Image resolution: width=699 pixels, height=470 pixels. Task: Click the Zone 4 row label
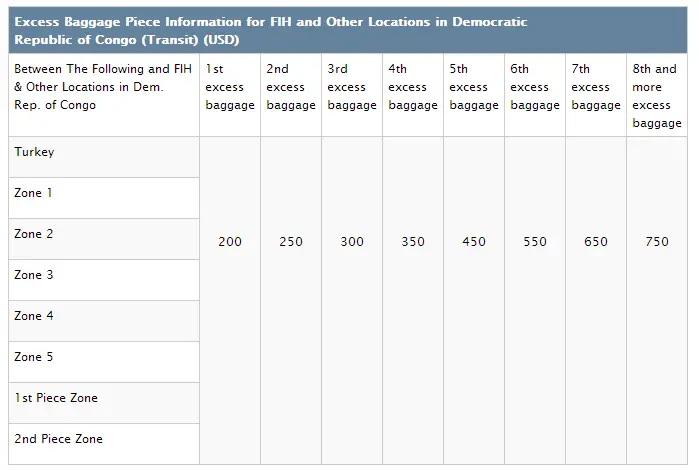pos(35,316)
